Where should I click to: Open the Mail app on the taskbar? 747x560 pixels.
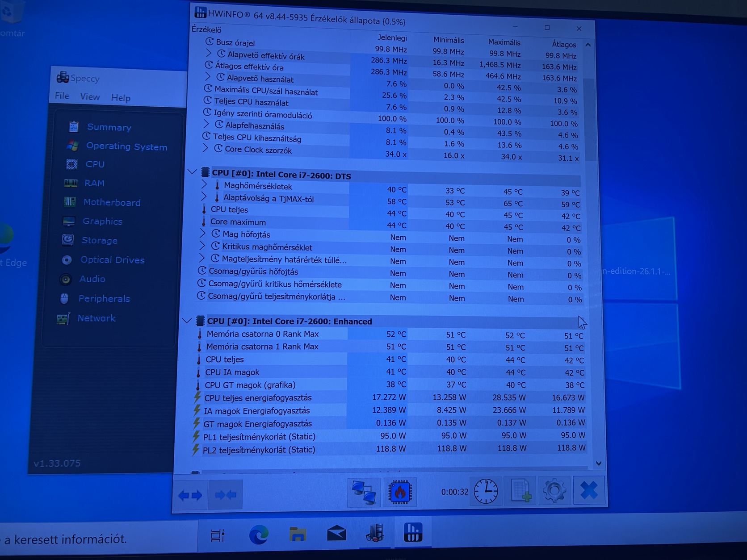(x=336, y=533)
